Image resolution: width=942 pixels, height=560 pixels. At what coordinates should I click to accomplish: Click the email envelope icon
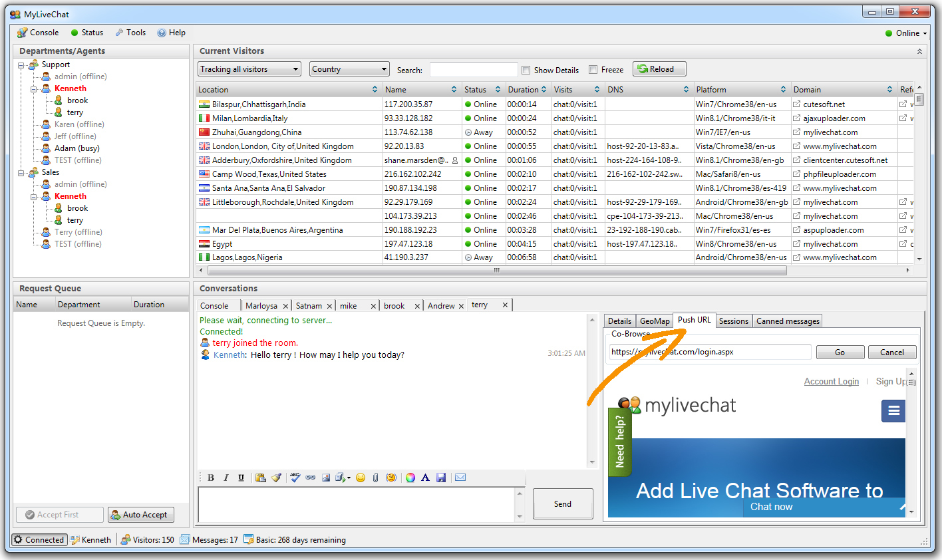click(x=460, y=478)
